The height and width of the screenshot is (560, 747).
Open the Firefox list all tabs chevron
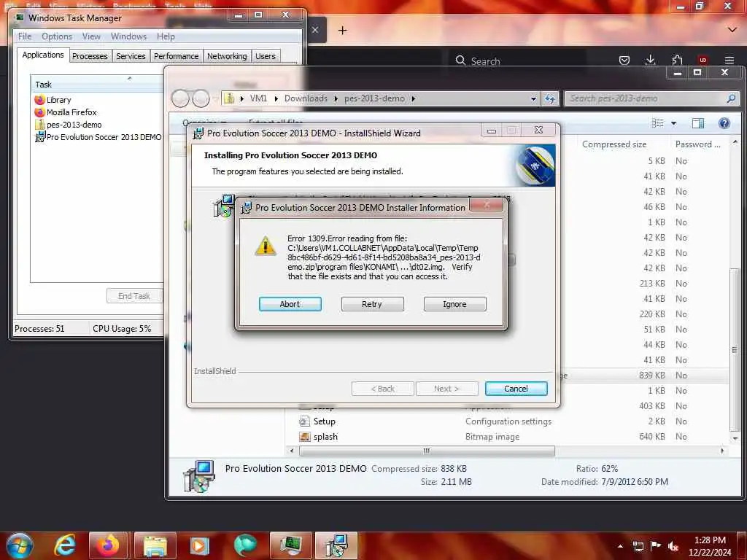tap(732, 30)
